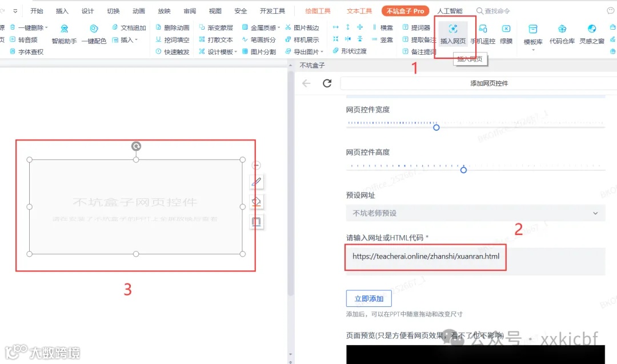617x364 pixels.
Task: Switch to the 设计 tab
Action: (x=87, y=11)
